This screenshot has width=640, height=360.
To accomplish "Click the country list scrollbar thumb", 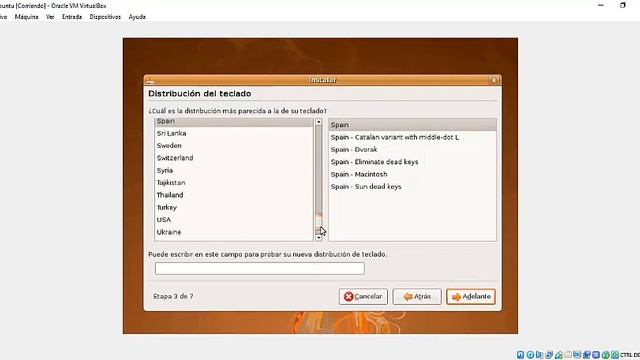I will 318,223.
